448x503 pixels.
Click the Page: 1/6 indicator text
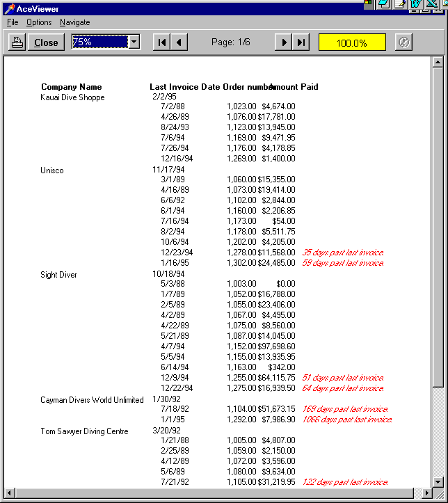point(230,42)
